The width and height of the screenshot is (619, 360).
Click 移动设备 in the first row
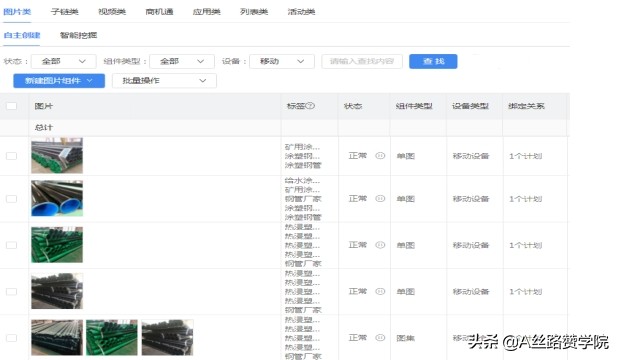pyautogui.click(x=471, y=156)
